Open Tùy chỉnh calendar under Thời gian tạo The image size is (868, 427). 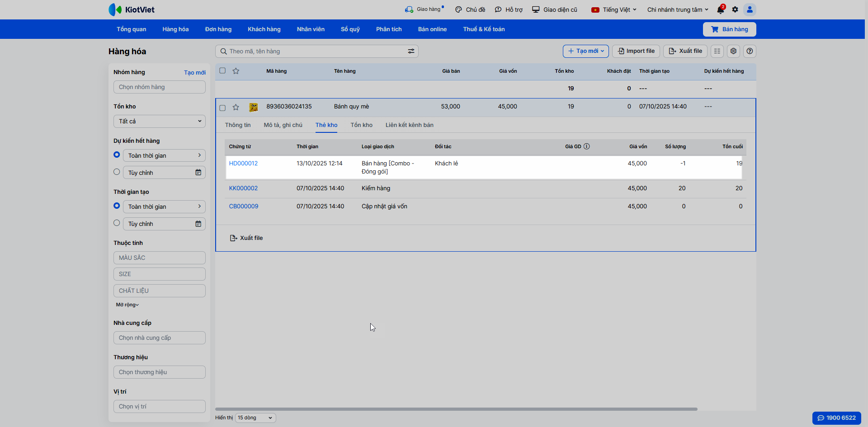point(198,224)
